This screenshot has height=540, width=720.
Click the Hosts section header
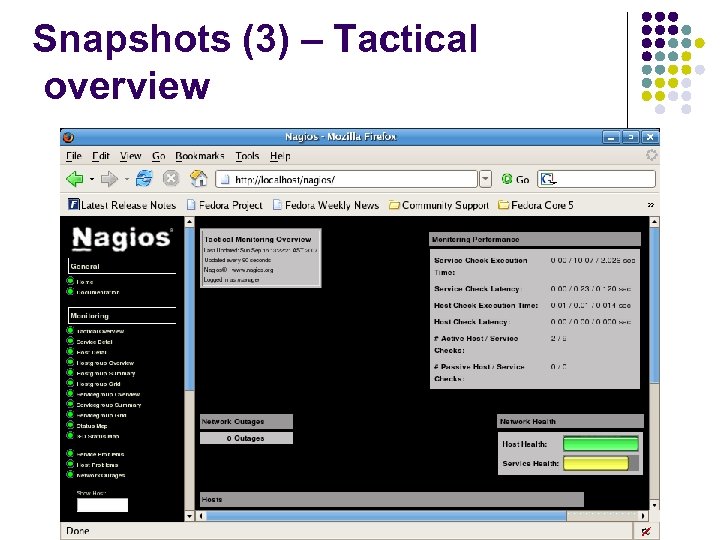[392, 500]
